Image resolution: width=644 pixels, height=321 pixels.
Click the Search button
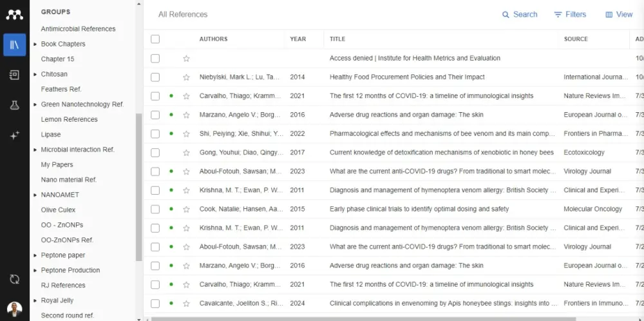tap(519, 14)
